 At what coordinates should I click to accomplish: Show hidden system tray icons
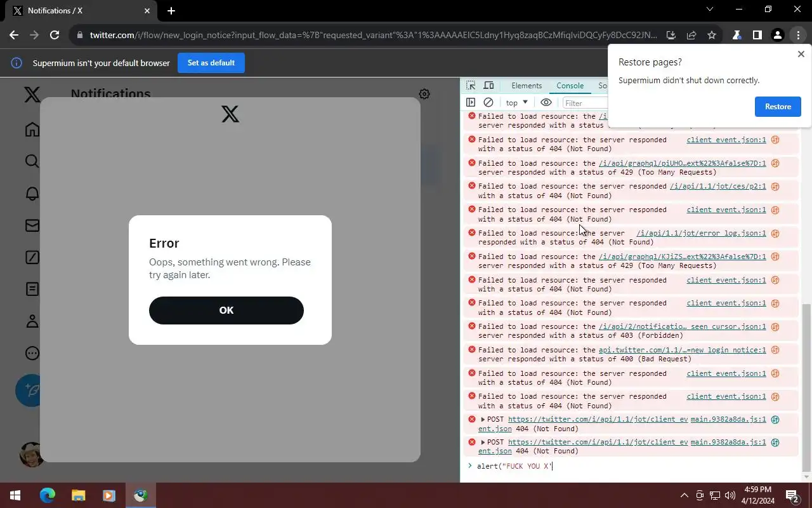[684, 495]
